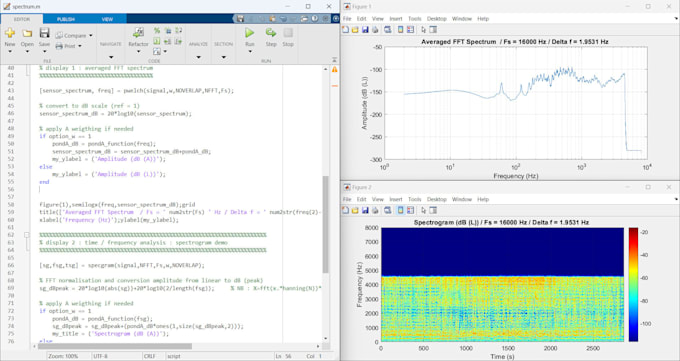680x361 pixels.
Task: Click Edit Plot arrow in Figure 1 toolbar
Action: [x=424, y=30]
